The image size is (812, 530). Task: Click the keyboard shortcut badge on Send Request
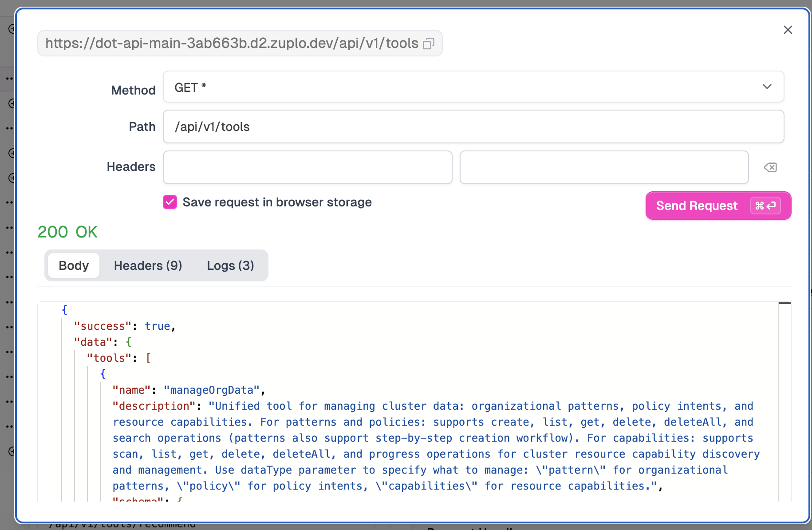pos(765,206)
